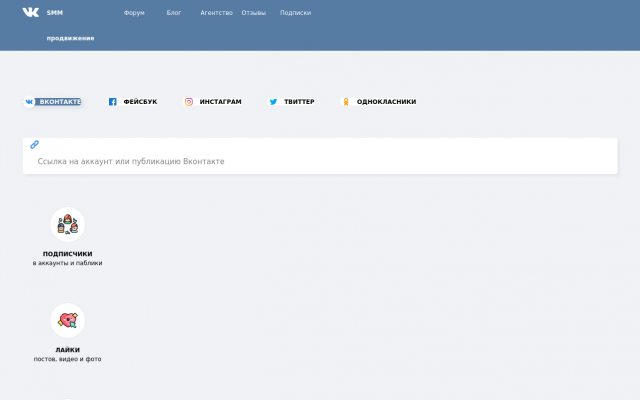Click the SMM site title
The height and width of the screenshot is (400, 640).
[x=55, y=13]
